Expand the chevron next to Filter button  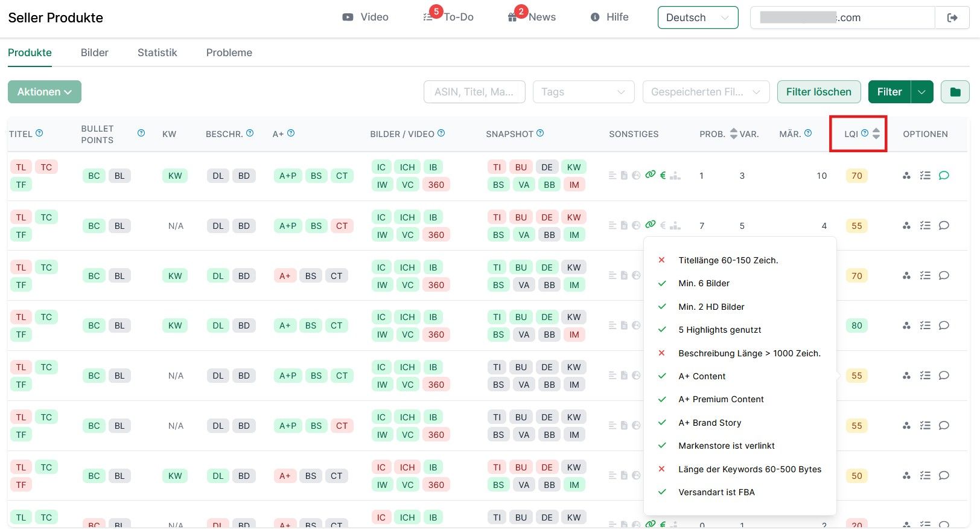click(921, 92)
